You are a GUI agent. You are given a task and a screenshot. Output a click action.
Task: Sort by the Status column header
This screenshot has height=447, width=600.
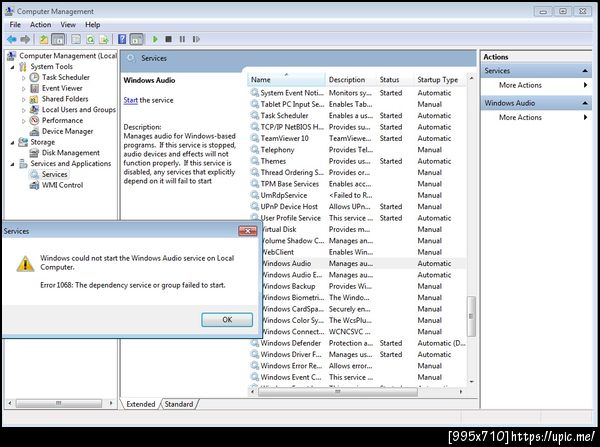coord(395,80)
